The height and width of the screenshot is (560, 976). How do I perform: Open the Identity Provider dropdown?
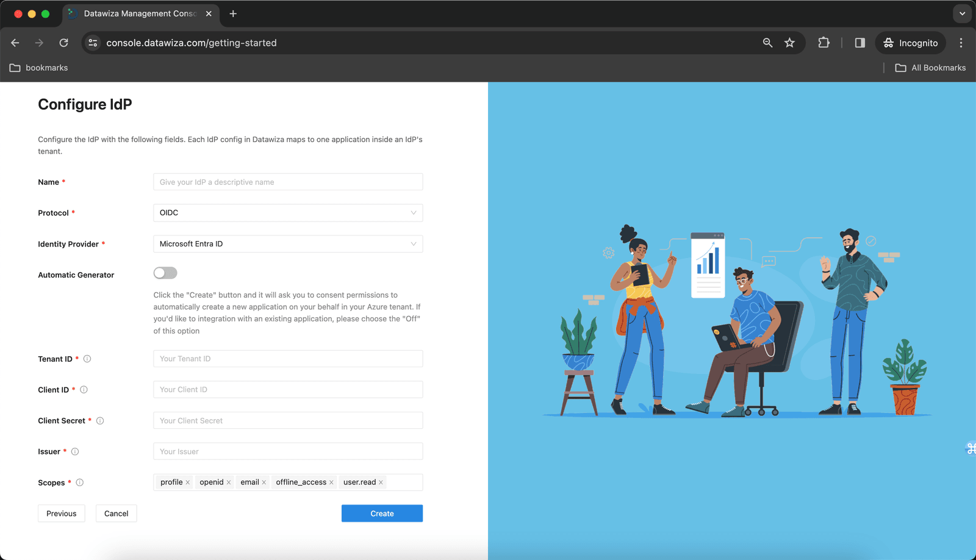(288, 244)
